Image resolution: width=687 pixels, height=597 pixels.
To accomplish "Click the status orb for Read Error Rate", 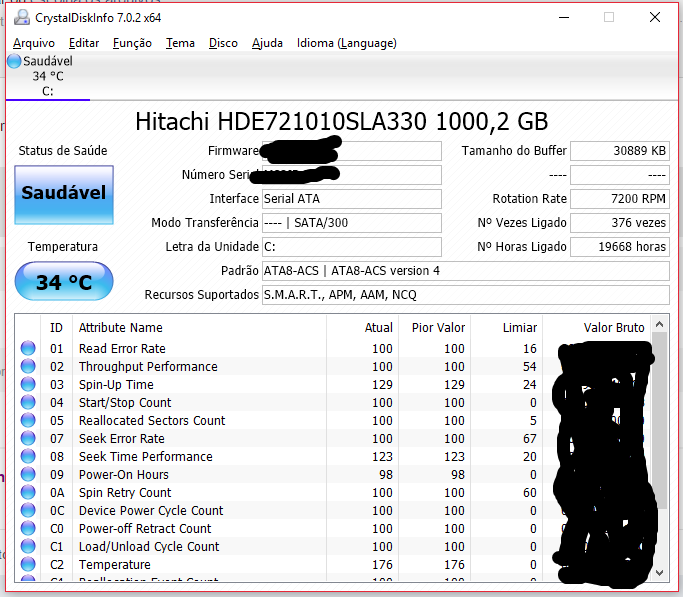I will (x=28, y=348).
